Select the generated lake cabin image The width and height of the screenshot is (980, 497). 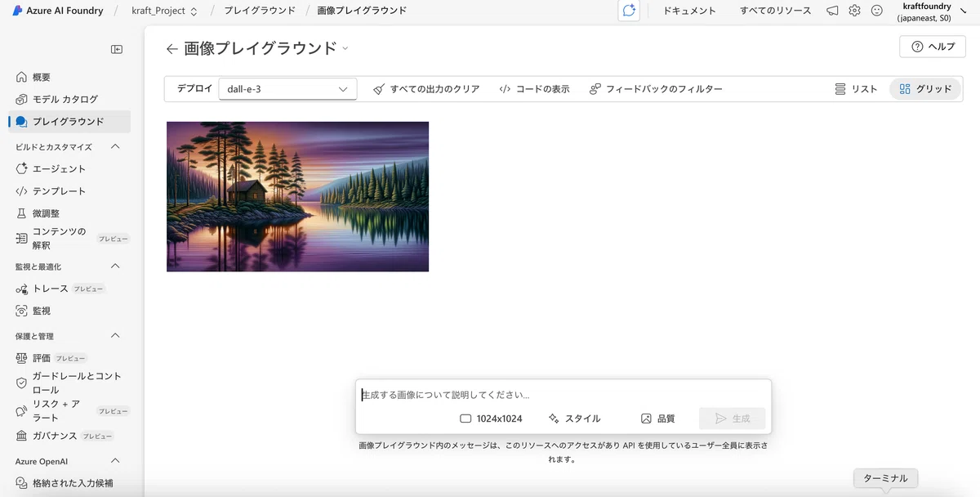pos(297,196)
